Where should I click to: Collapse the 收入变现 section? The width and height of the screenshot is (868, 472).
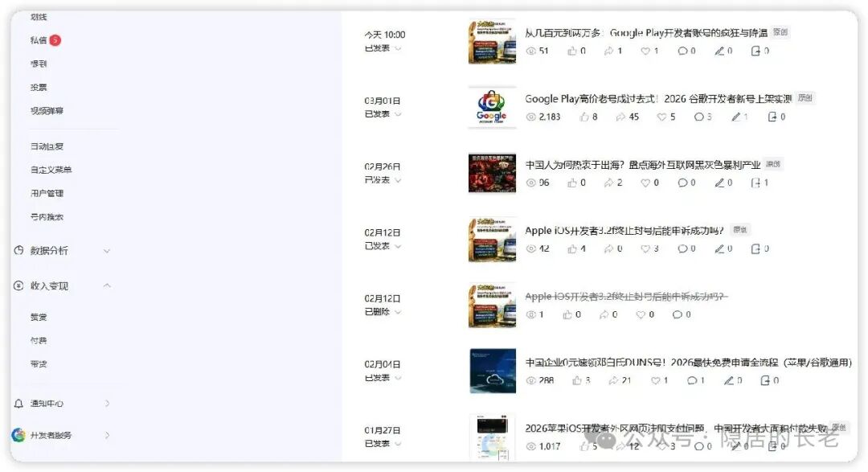(107, 285)
